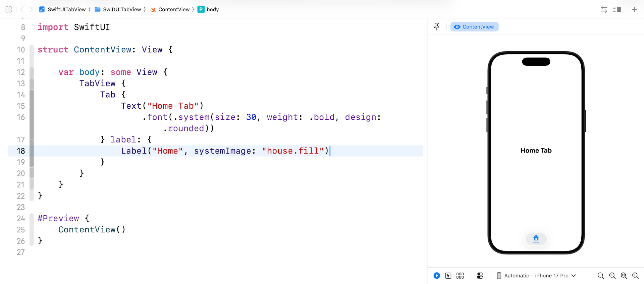Zoom preview to fit

[624, 276]
